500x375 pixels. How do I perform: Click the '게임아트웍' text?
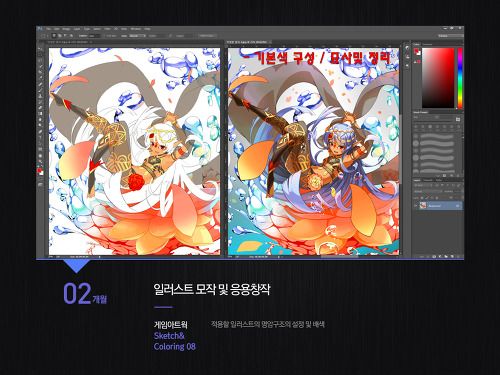coord(170,324)
